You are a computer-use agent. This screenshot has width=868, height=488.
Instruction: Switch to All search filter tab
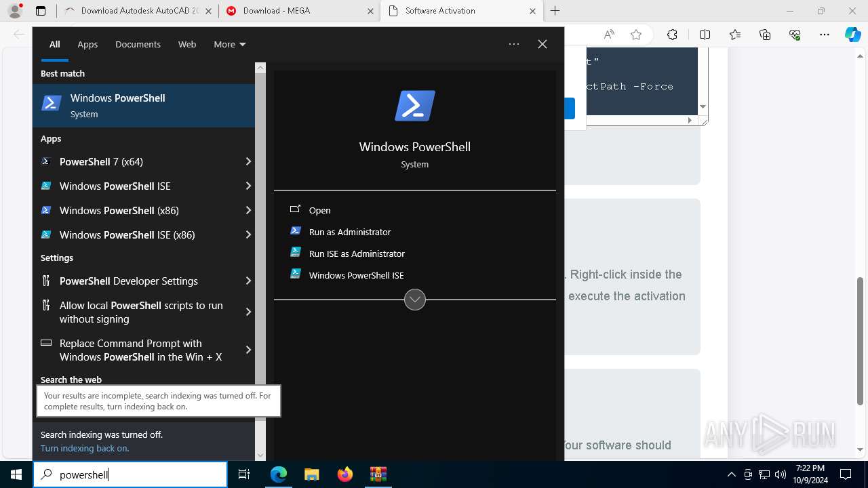click(x=55, y=44)
